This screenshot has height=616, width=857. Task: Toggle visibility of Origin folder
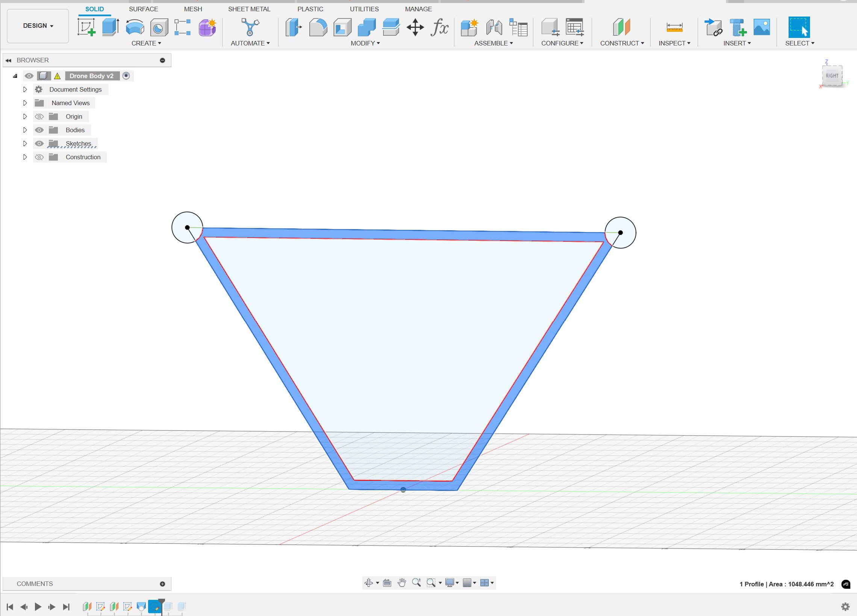[39, 116]
